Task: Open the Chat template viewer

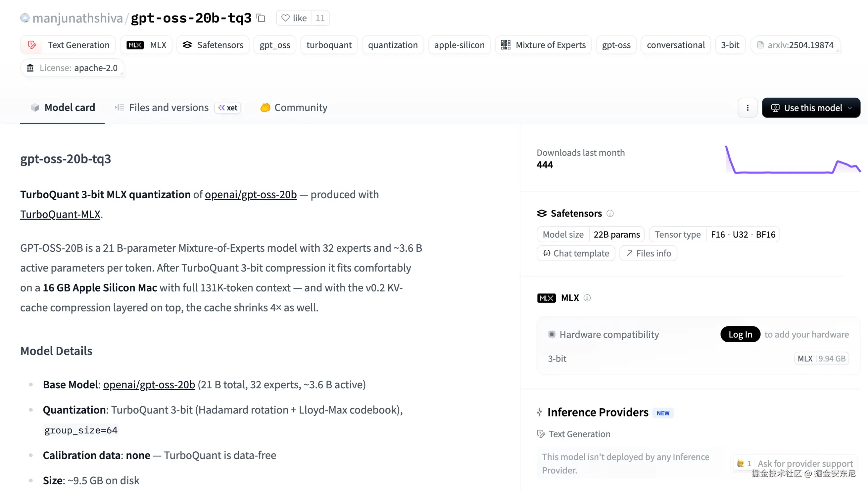Action: pyautogui.click(x=576, y=253)
